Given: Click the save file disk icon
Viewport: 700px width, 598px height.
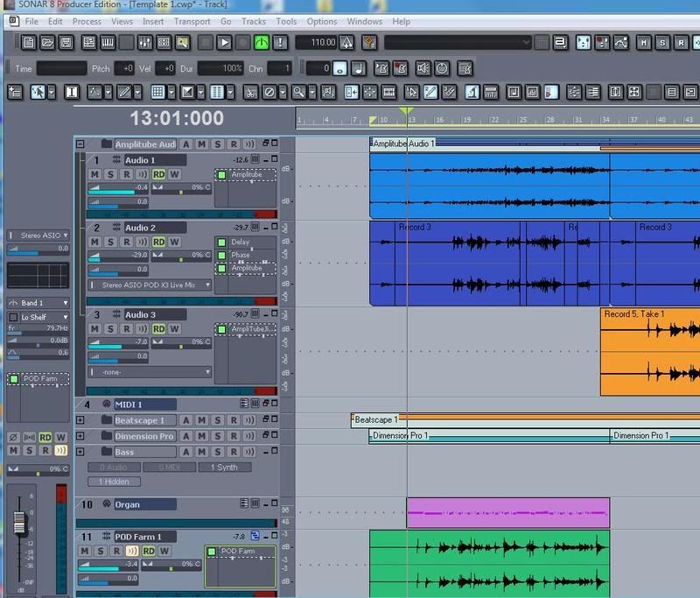Looking at the screenshot, I should coord(66,42).
